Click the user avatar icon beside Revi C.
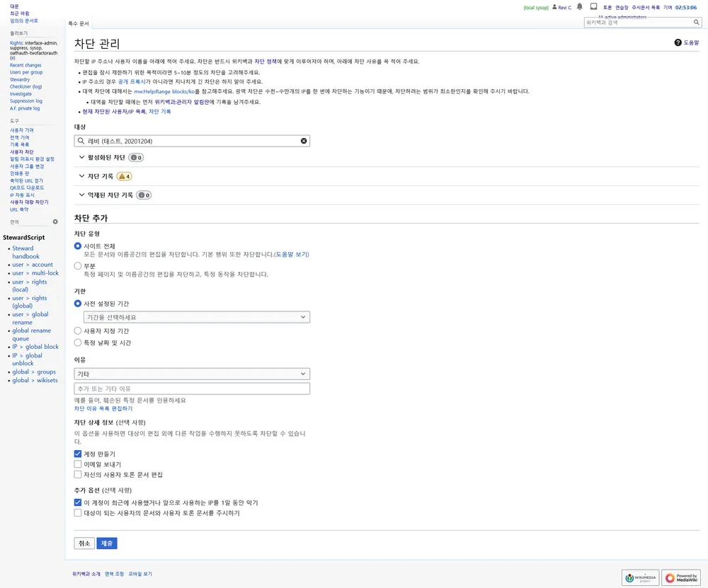The width and height of the screenshot is (708, 588). click(x=554, y=7)
